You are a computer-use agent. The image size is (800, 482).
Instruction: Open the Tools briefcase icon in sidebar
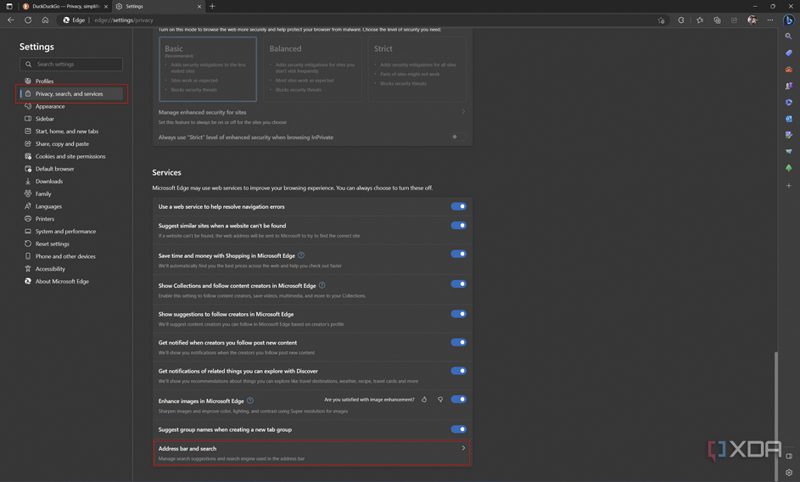click(789, 69)
